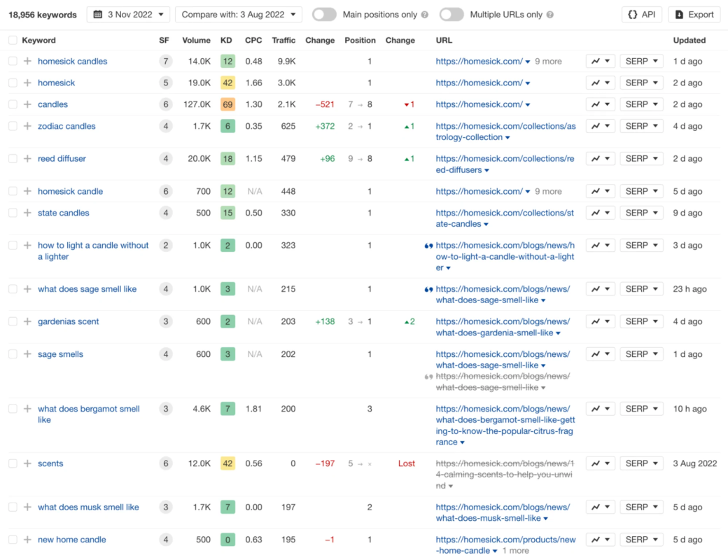Image resolution: width=728 pixels, height=560 pixels.
Task: Check the 'reed diffuser' row checkbox
Action: [13, 158]
